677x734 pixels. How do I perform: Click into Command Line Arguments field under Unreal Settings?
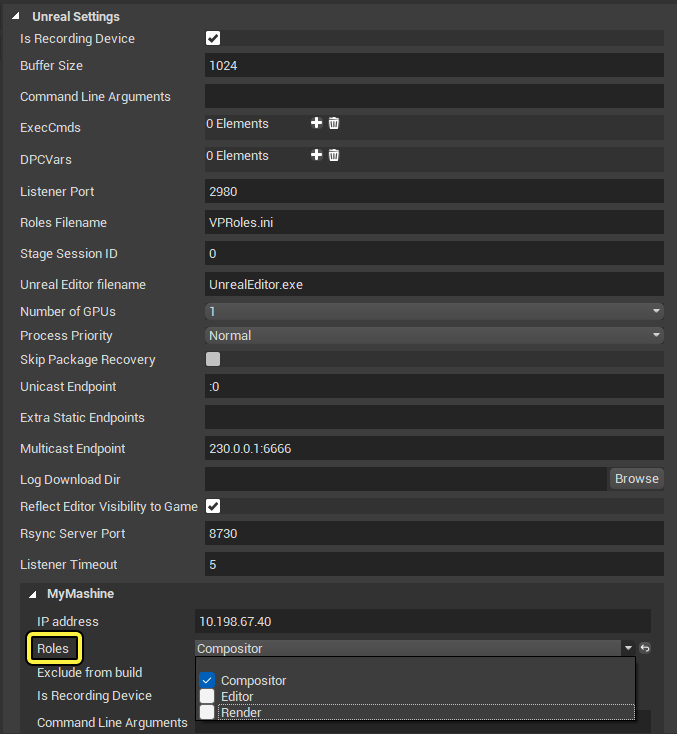[434, 96]
